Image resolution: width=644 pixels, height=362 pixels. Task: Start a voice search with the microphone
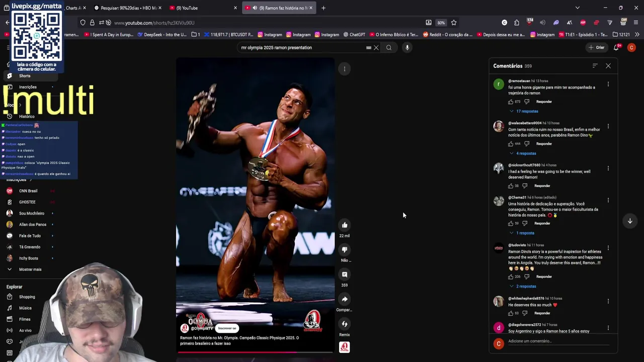[x=408, y=48]
